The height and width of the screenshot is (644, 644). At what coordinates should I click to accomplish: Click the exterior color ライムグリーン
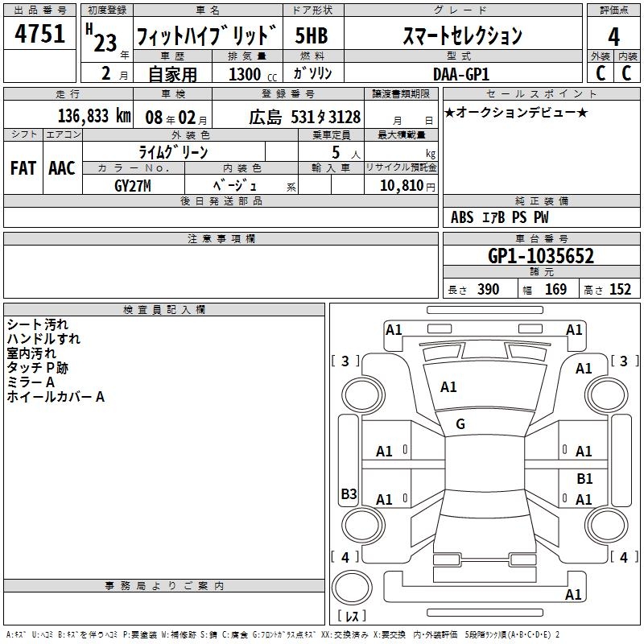coord(173,152)
